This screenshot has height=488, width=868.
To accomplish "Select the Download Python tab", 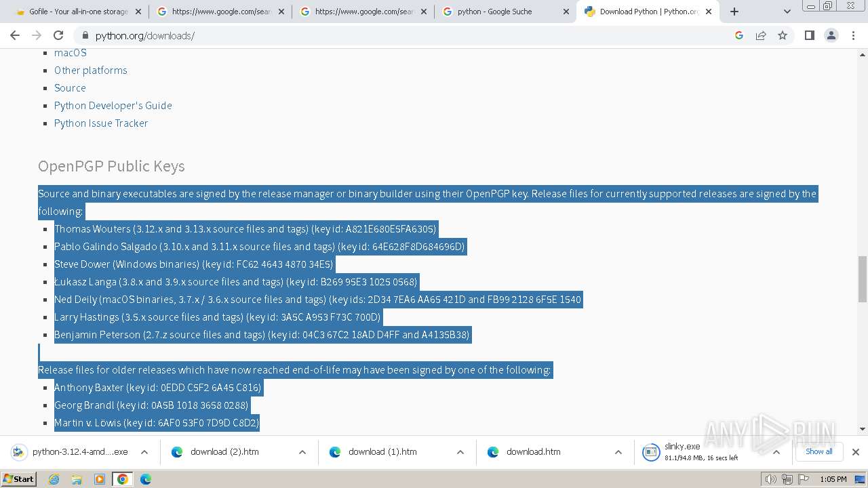I will (x=648, y=12).
